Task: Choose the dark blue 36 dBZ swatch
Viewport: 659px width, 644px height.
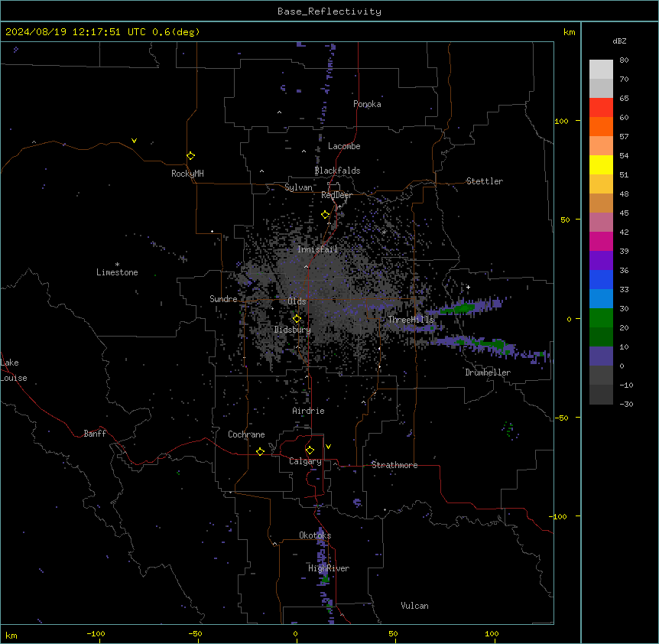Action: tap(601, 279)
